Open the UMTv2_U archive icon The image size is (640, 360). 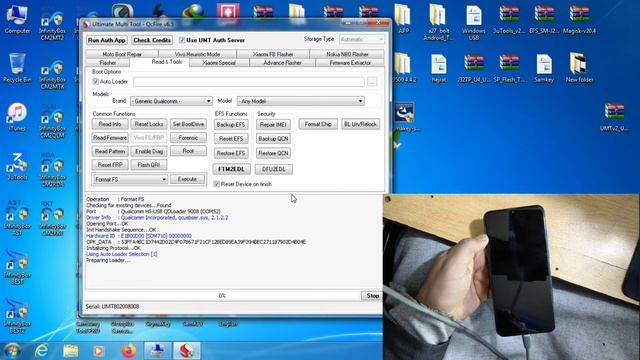point(614,117)
